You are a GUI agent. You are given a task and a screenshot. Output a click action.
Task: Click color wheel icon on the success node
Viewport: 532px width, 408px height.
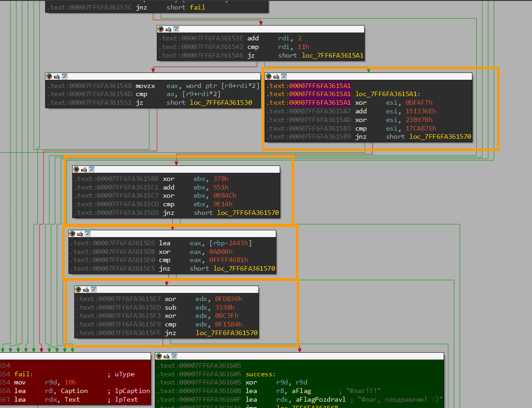[x=159, y=356]
